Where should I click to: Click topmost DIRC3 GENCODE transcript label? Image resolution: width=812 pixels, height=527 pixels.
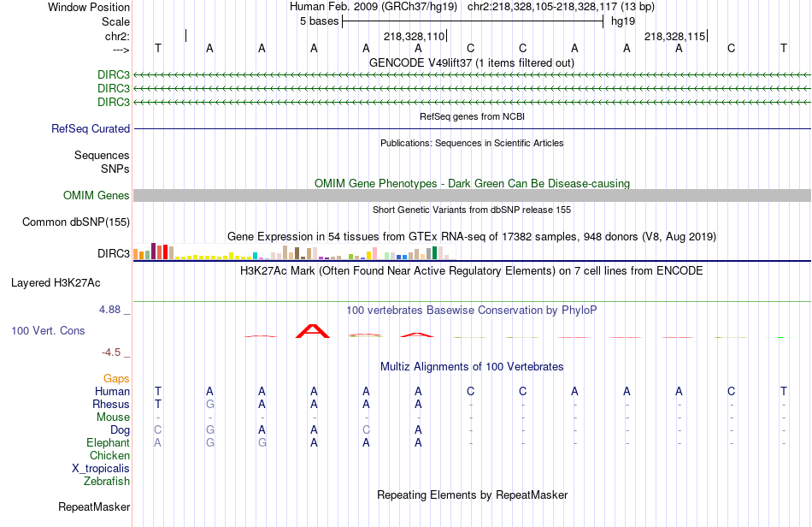(x=114, y=74)
